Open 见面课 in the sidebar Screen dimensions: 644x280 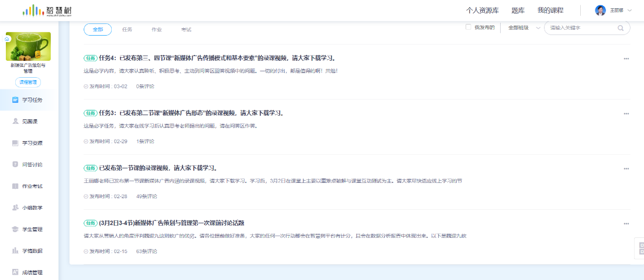tap(29, 122)
